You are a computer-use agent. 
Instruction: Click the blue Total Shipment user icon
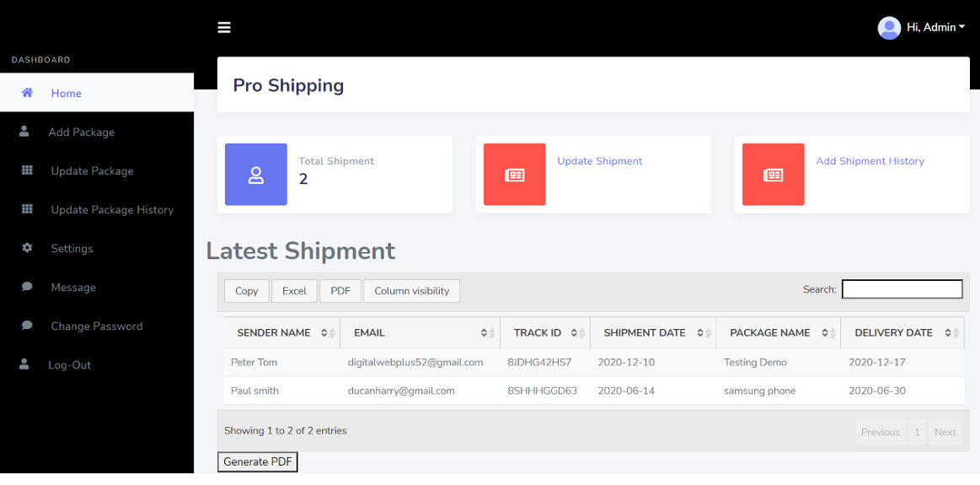(255, 175)
